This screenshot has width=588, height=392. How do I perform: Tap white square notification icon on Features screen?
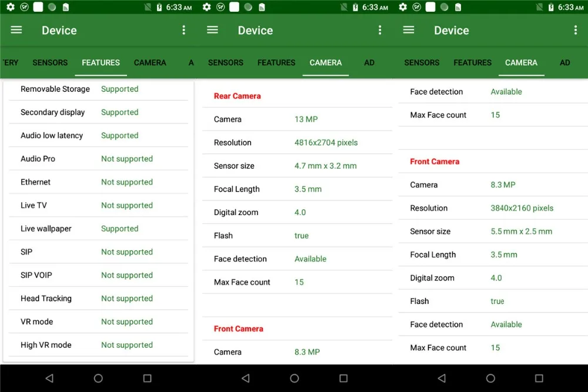[x=38, y=7]
